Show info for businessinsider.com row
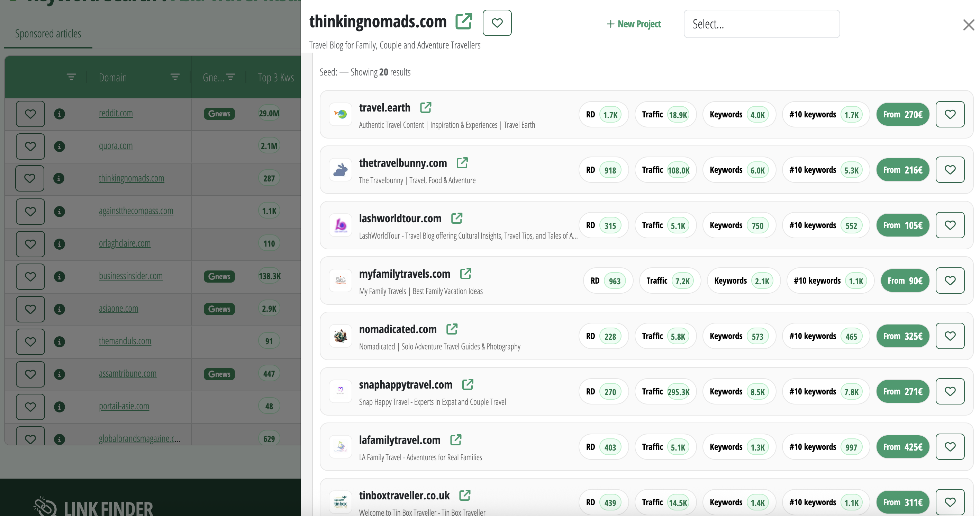980x516 pixels. [60, 276]
